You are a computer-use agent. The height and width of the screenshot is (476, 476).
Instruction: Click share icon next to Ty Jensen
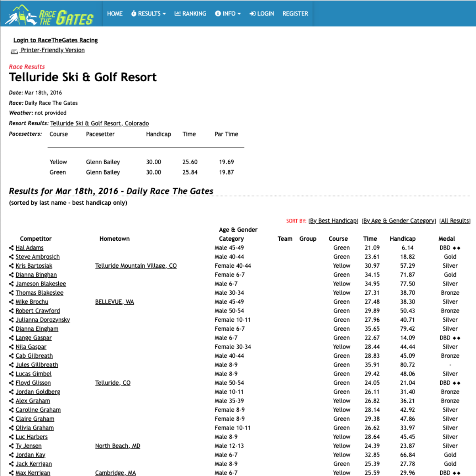(x=12, y=446)
